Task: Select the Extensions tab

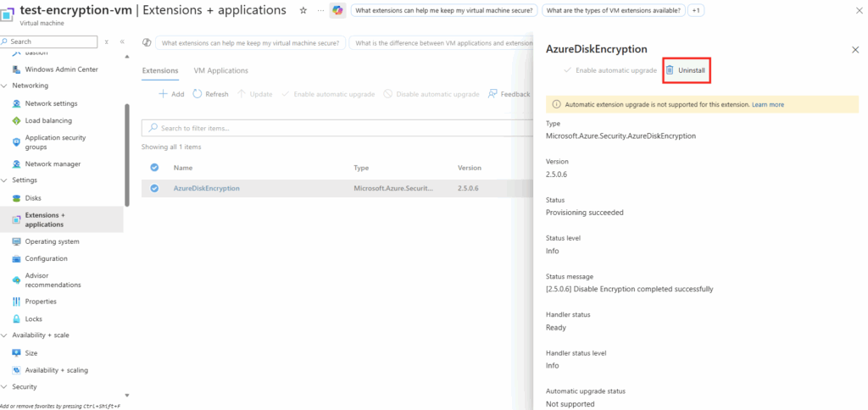Action: (x=160, y=70)
